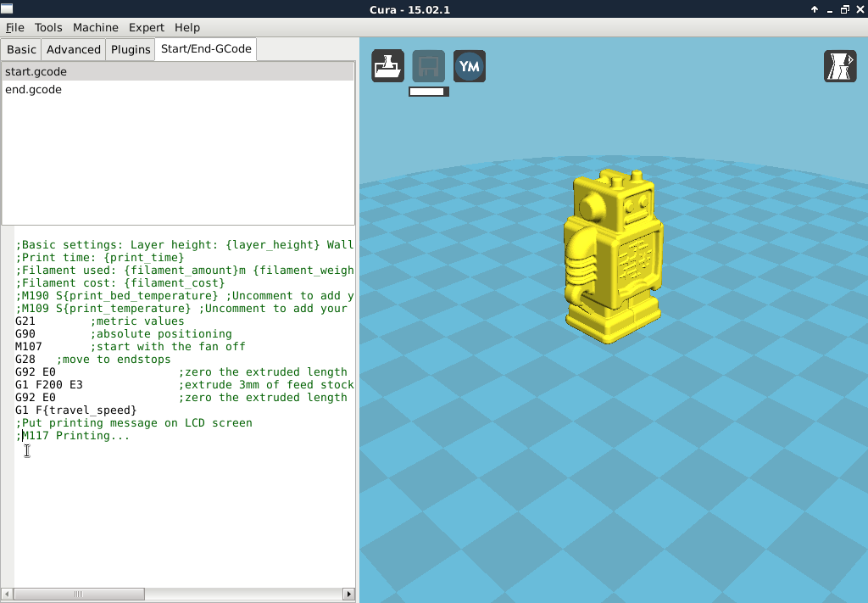Open the Tools menu

48,27
